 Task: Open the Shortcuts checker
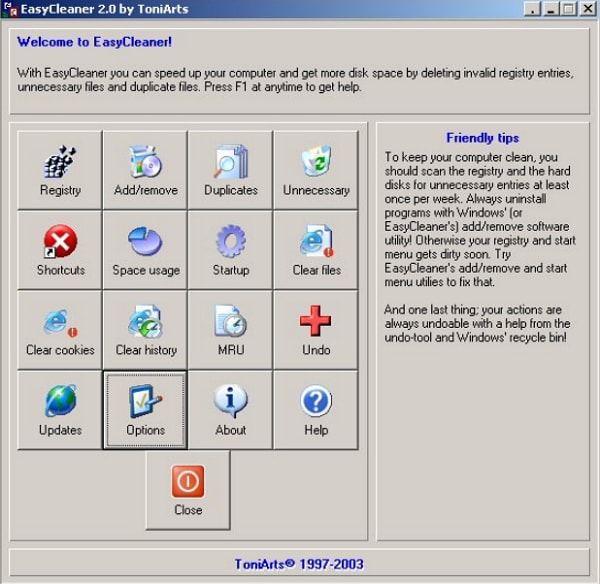60,250
